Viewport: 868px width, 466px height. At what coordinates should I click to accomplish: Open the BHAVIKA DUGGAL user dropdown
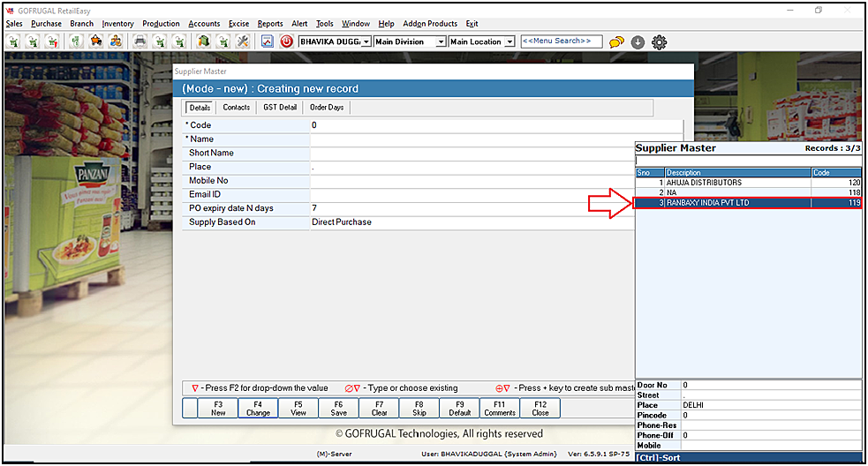[x=366, y=41]
